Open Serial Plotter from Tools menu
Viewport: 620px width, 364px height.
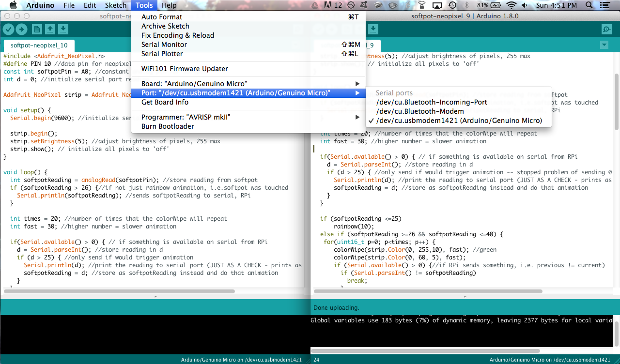click(x=248, y=54)
